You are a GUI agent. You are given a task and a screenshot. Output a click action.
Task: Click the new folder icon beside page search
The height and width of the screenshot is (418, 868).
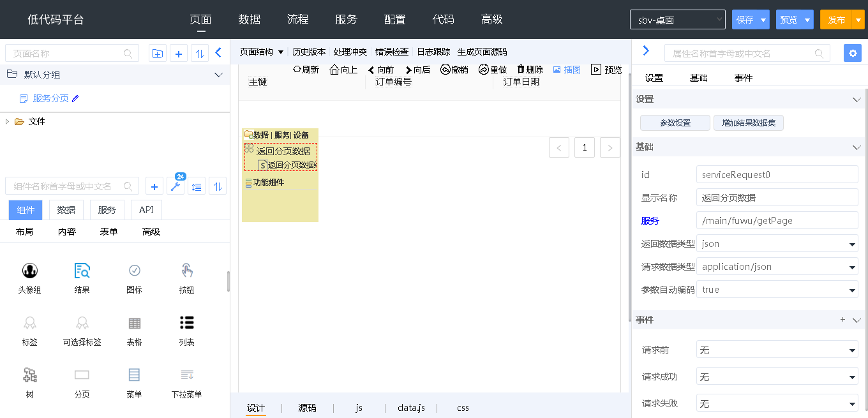(157, 54)
